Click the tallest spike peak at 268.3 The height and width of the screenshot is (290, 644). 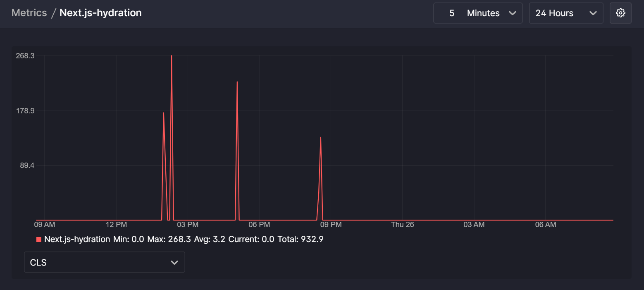[172, 56]
